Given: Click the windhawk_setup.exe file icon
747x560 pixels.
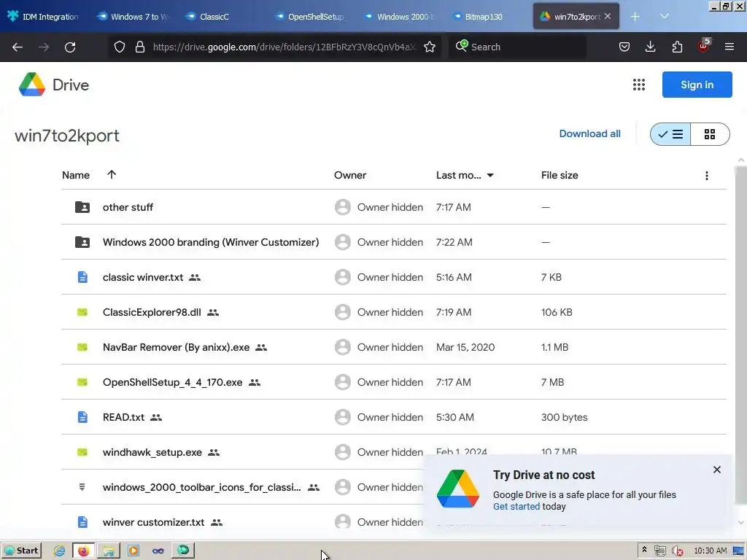Looking at the screenshot, I should (x=82, y=452).
